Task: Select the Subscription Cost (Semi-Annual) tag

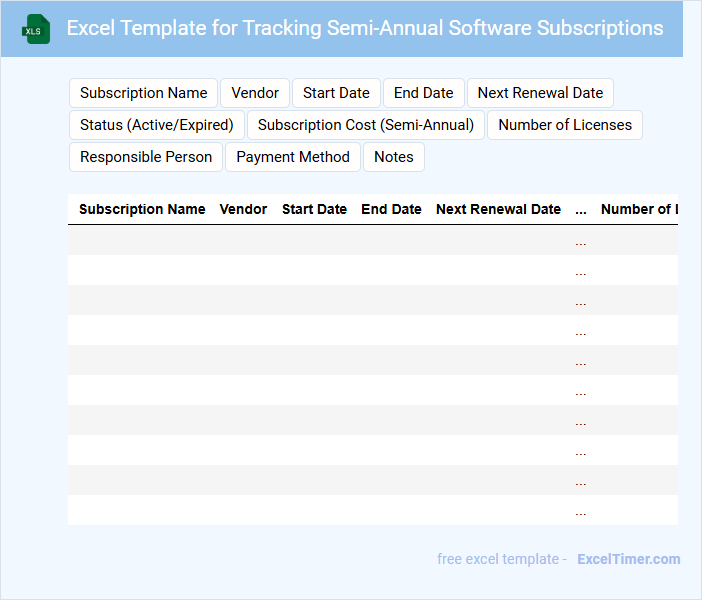Action: 366,125
